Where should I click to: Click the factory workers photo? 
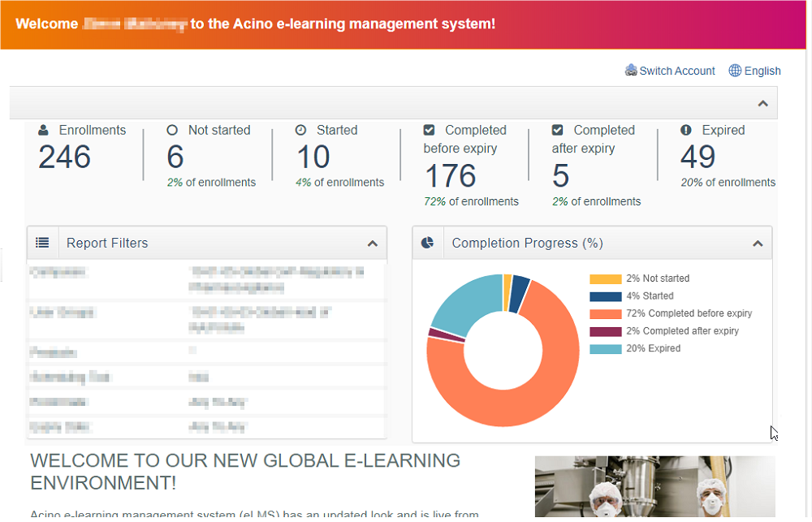[x=654, y=486]
